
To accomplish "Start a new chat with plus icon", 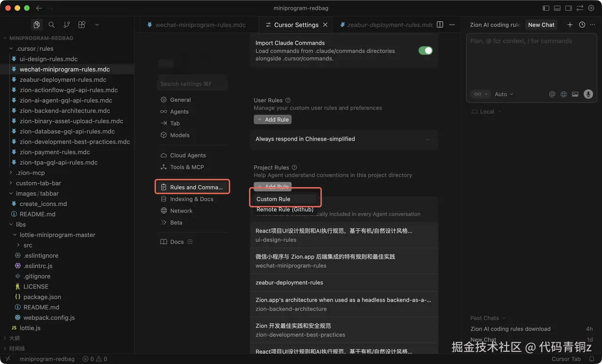I will click(x=570, y=25).
